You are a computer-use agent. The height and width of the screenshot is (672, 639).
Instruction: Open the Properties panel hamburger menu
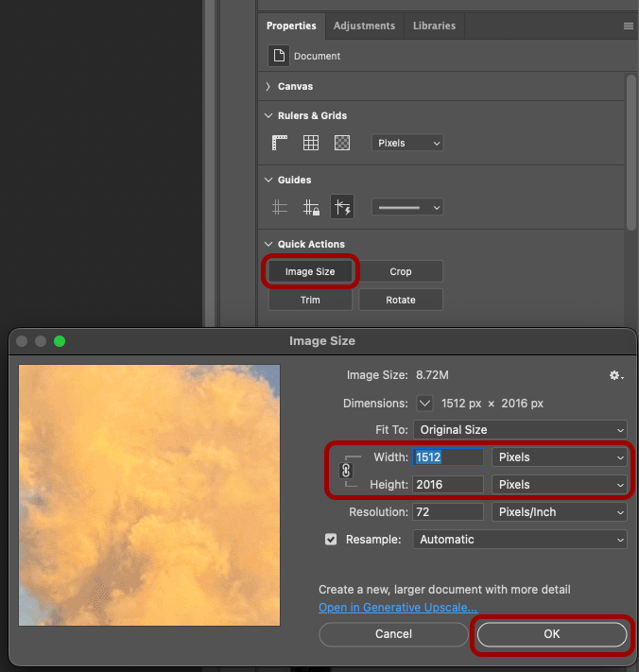point(629,26)
